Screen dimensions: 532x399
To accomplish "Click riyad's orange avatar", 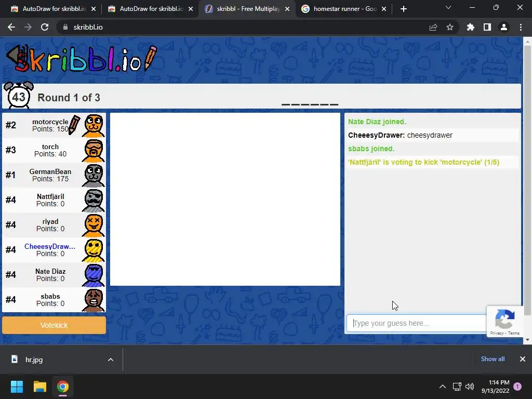I will click(x=94, y=225).
